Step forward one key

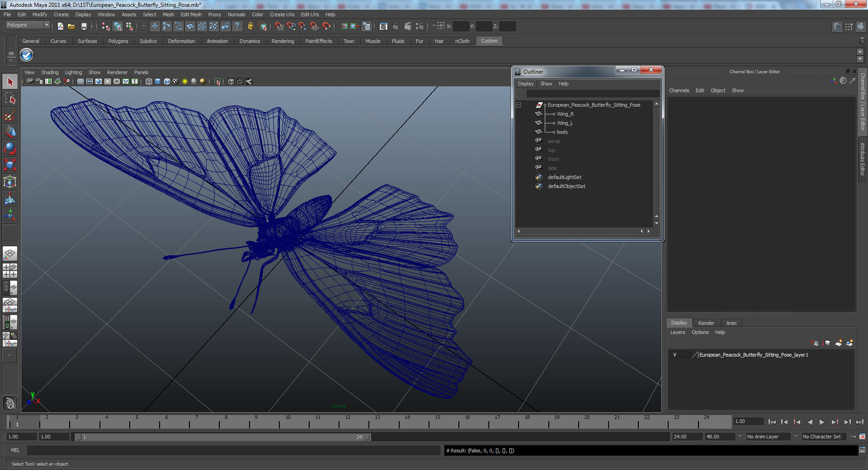(x=835, y=422)
